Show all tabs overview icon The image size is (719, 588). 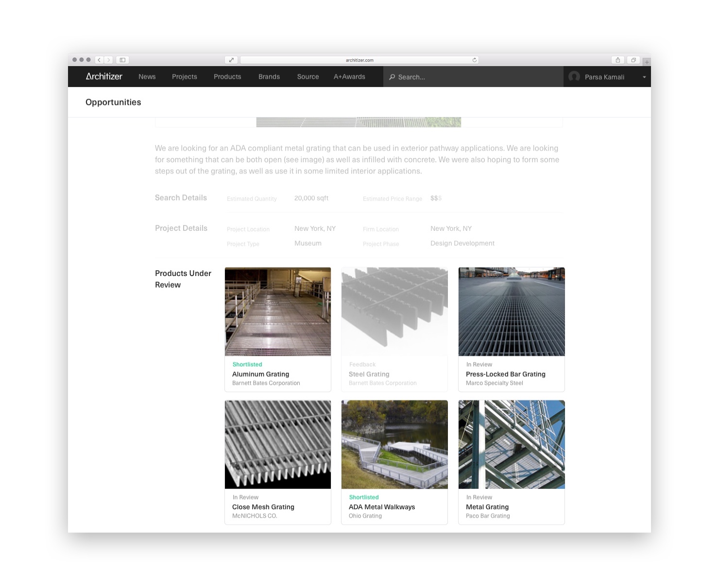[x=633, y=60]
